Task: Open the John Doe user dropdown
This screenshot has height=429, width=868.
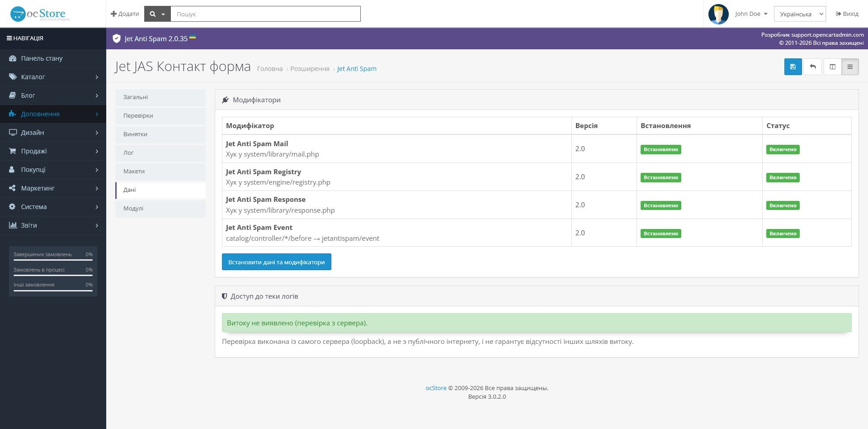Action: pyautogui.click(x=751, y=14)
